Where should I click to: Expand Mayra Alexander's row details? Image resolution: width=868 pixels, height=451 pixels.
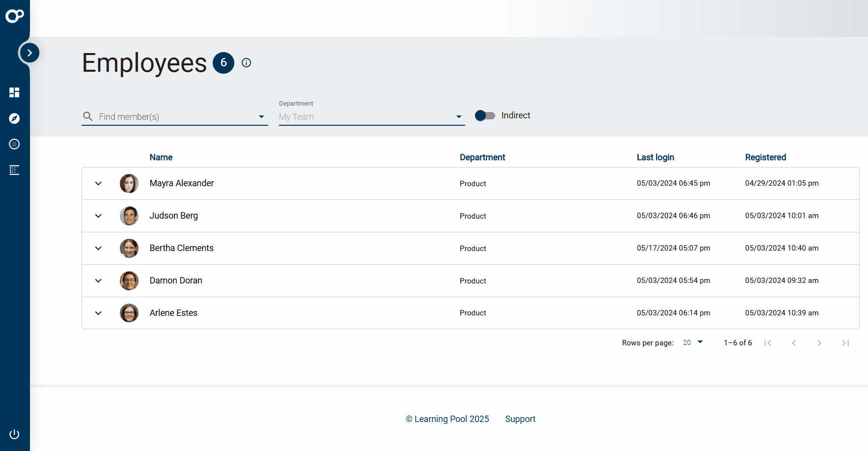[98, 184]
